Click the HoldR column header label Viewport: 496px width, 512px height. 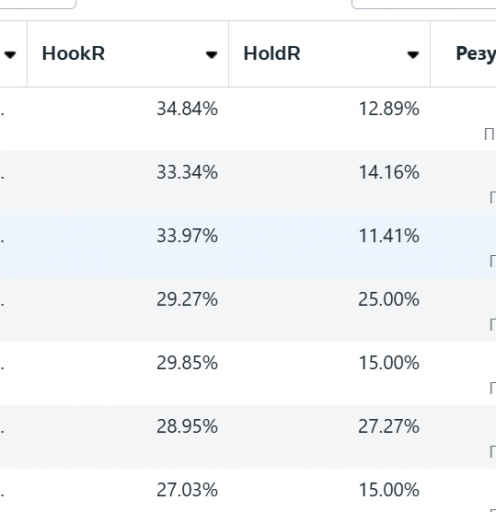pyautogui.click(x=272, y=53)
